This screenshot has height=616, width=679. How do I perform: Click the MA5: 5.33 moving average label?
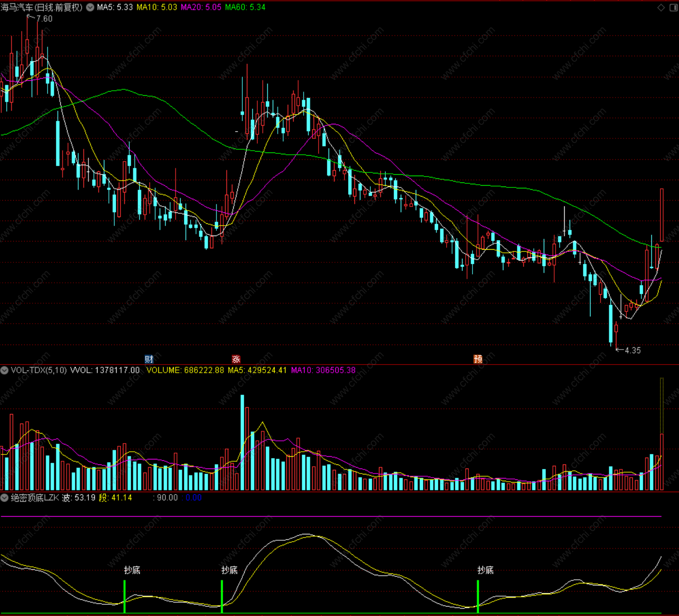tap(115, 7)
